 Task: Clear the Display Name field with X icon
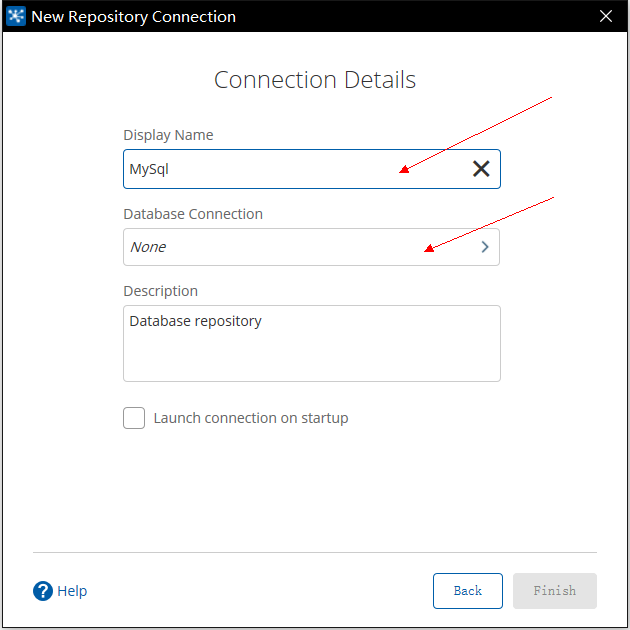(x=481, y=169)
